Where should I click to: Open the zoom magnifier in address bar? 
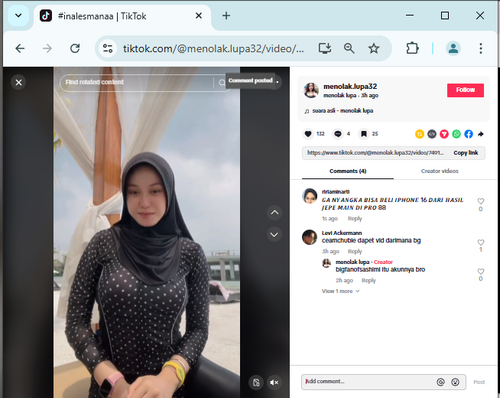pos(349,49)
